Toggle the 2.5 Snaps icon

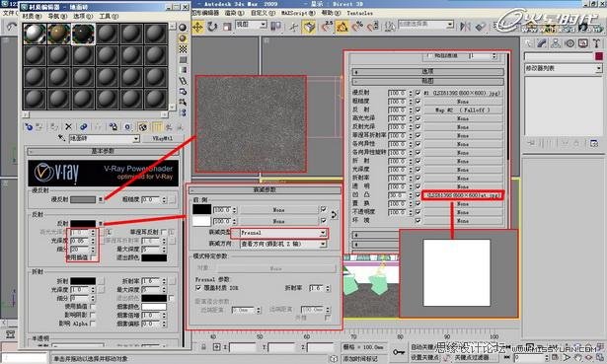[327, 27]
